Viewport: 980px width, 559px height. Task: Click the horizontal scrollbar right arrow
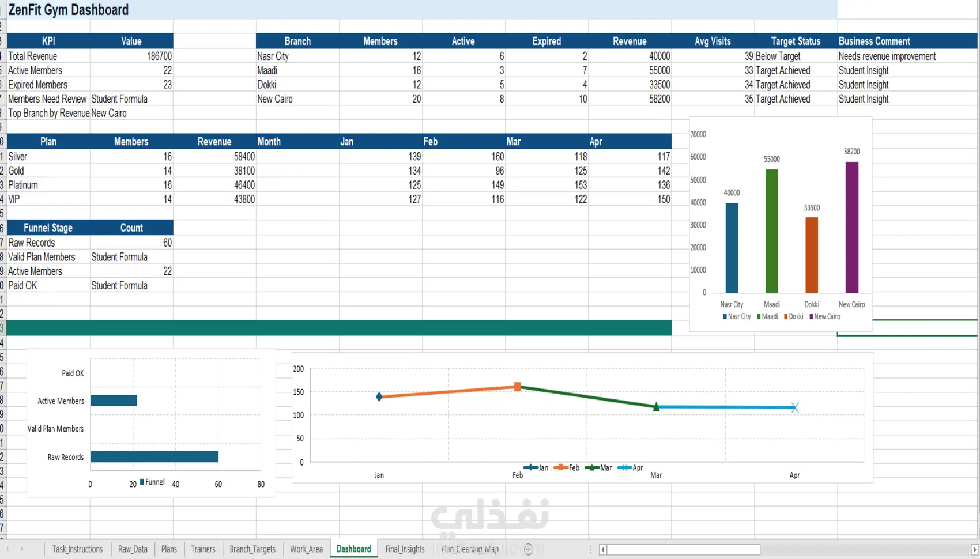click(975, 550)
